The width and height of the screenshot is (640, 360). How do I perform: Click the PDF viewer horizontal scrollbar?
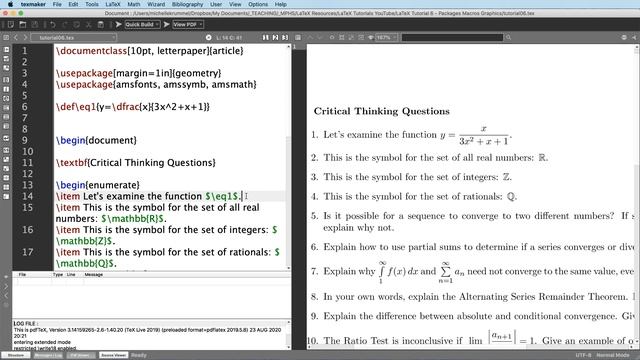471,347
